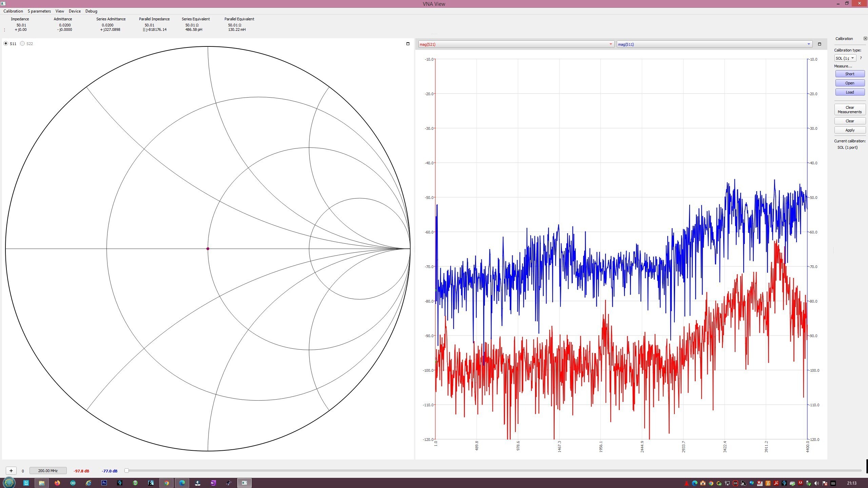Open the Device menu
Screen dimensions: 868x488
75,11
